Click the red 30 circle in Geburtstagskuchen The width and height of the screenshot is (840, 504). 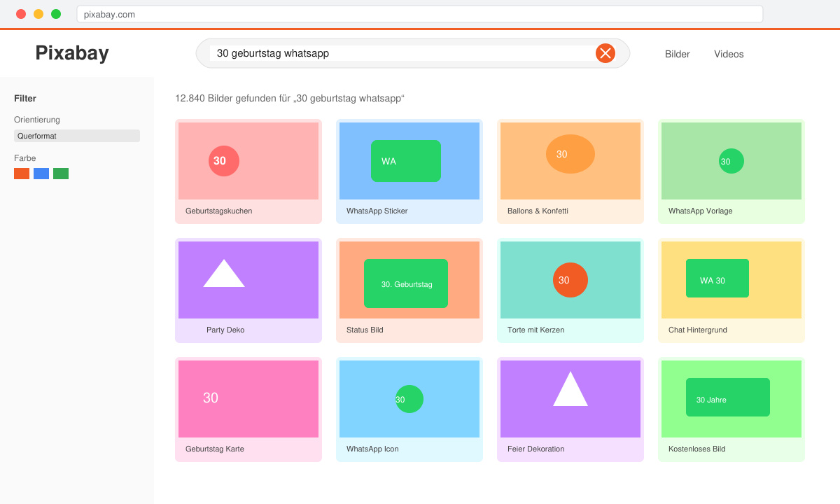[224, 161]
